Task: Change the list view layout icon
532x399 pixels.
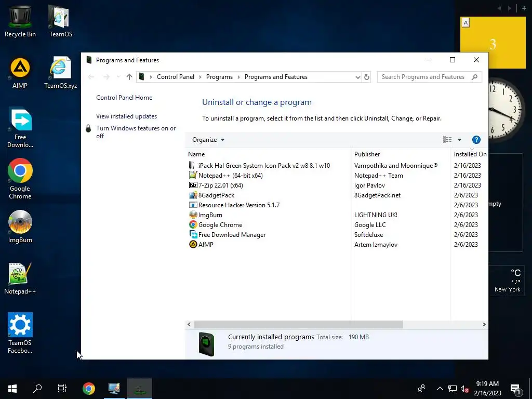Action: tap(447, 140)
